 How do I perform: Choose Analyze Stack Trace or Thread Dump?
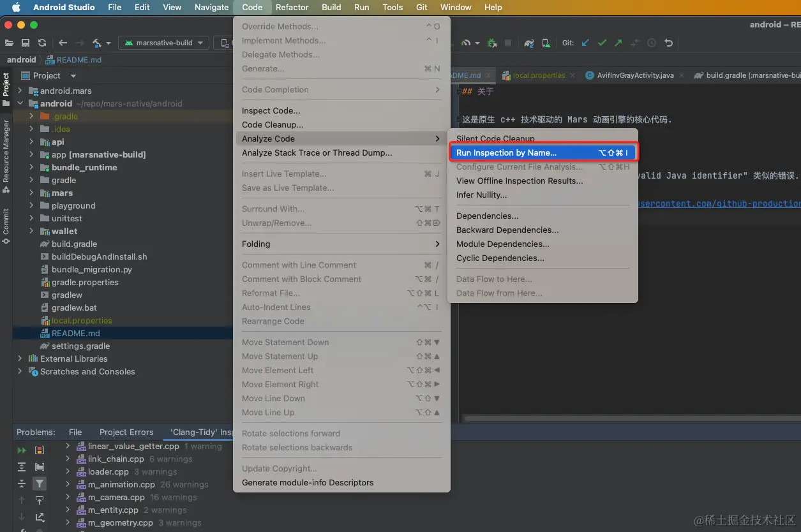click(341, 152)
